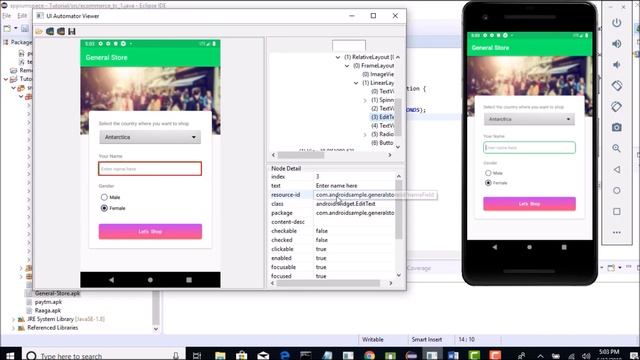Viewport: 640px width, 360px height.
Task: Tap back button on emulator phone navigation bar
Action: [x=495, y=247]
